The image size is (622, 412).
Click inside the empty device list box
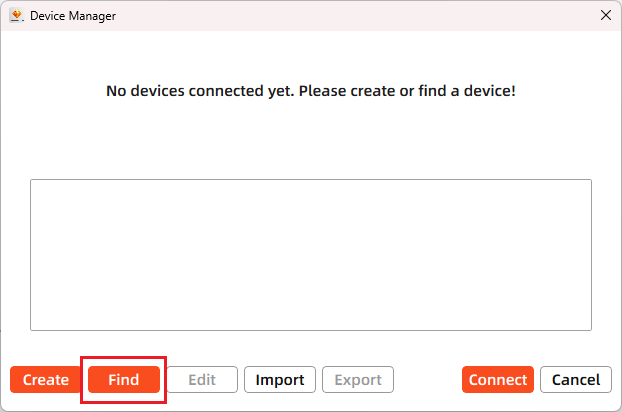310,254
